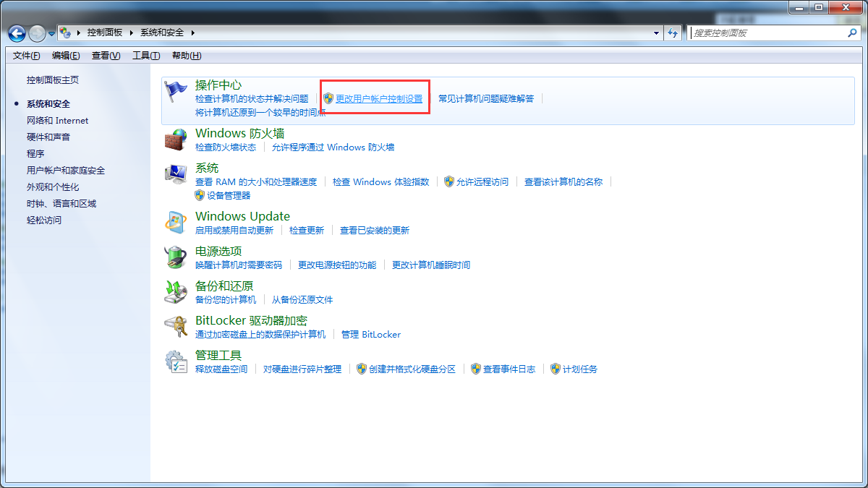
Task: Open the 备份和还原 drive icon
Action: coord(176,292)
